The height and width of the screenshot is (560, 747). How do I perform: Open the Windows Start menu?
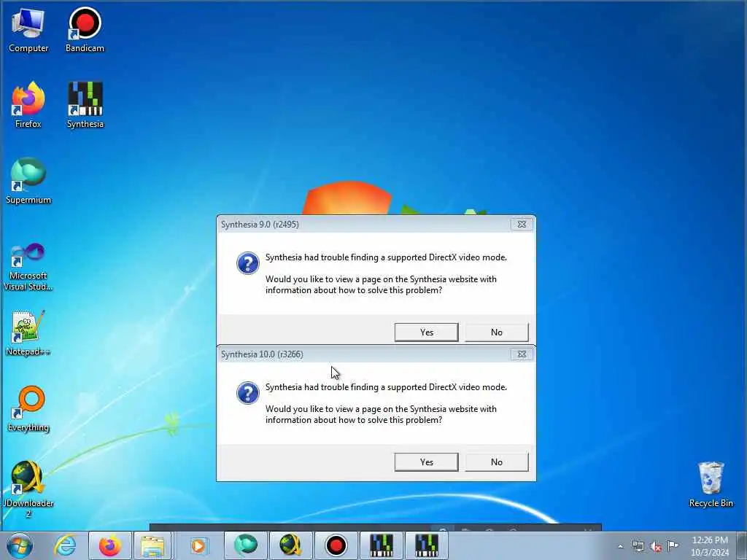click(x=20, y=545)
